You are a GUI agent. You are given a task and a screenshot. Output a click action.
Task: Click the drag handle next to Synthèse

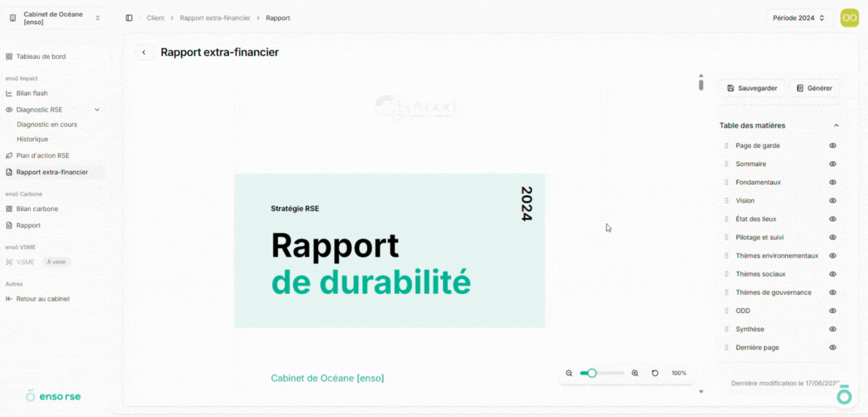[x=727, y=329]
